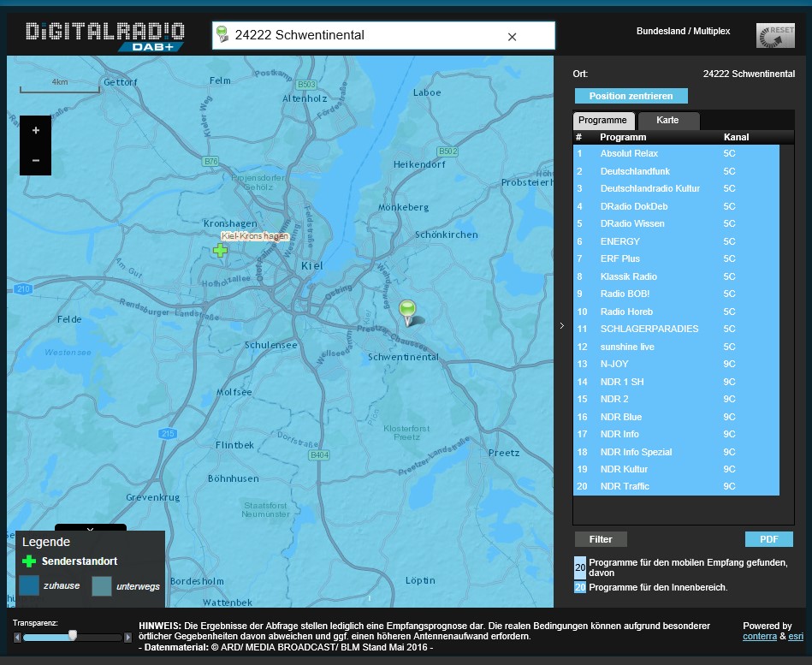Select Deutschlandfunk in the programme list
Viewport: 812px width, 665px height.
click(634, 171)
